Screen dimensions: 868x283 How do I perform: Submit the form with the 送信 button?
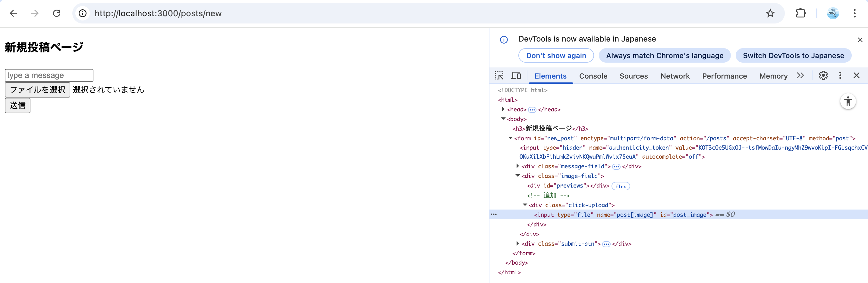(17, 106)
